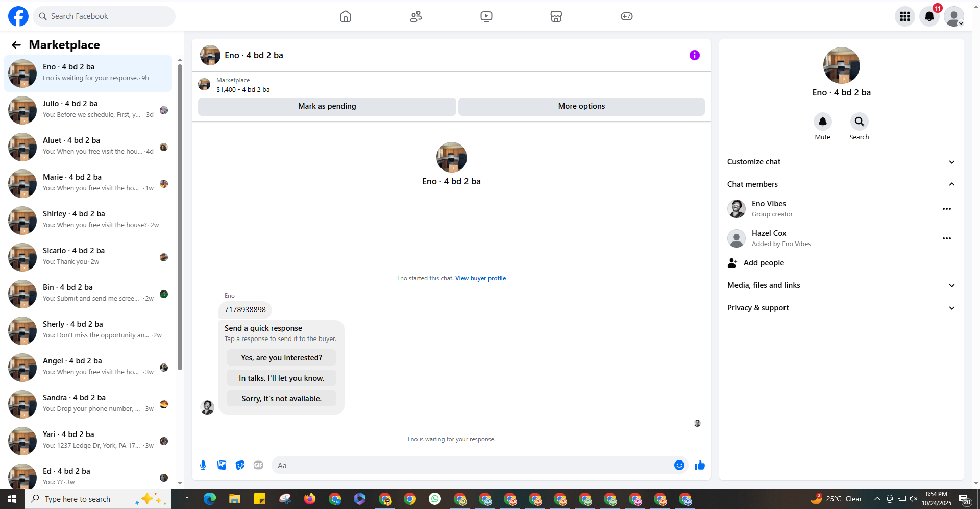The height and width of the screenshot is (509, 980).
Task: Click Hazel Cox member name
Action: 769,233
